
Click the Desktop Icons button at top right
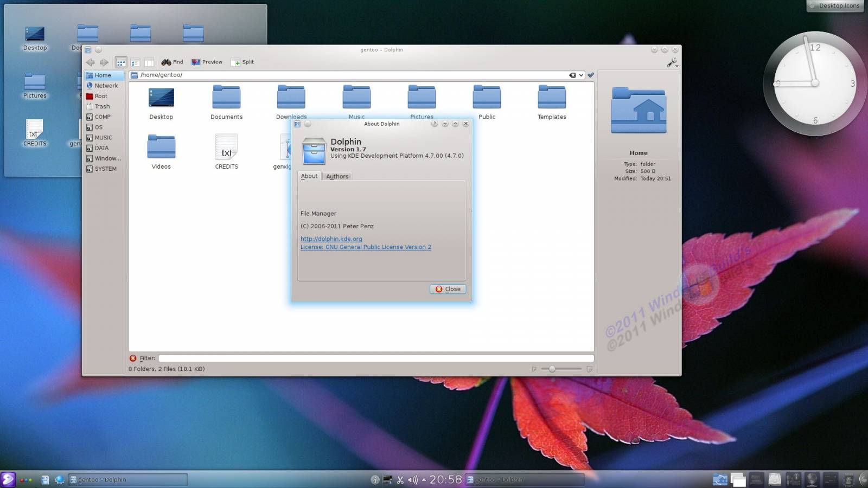835,6
